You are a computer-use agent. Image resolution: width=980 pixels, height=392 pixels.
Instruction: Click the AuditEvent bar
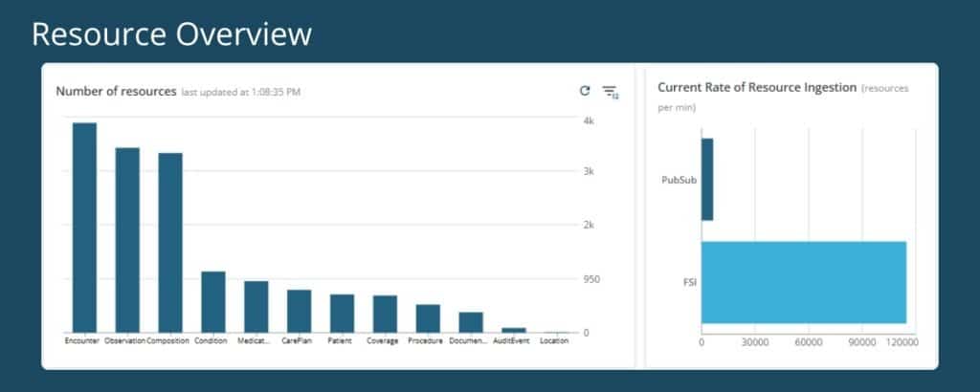(514, 330)
